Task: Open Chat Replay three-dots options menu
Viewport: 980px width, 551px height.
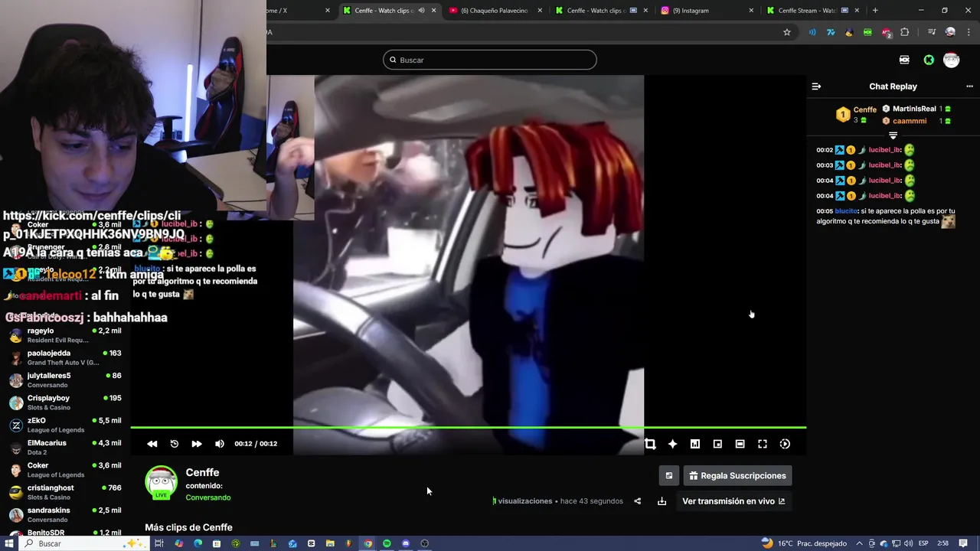Action: tap(969, 86)
